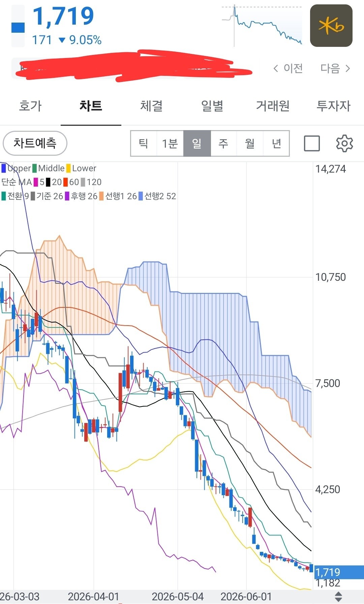Tap the 7,500 axis label
This screenshot has height=604, width=364.
[328, 383]
